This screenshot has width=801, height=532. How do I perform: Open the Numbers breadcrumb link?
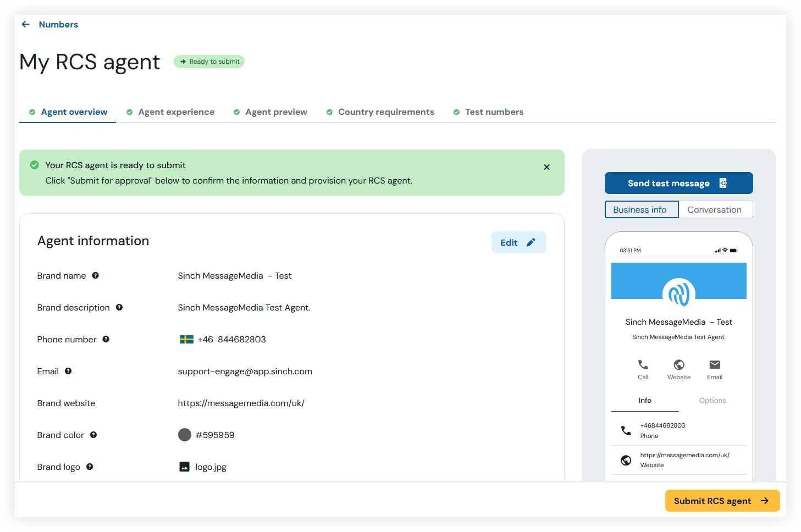pos(58,24)
